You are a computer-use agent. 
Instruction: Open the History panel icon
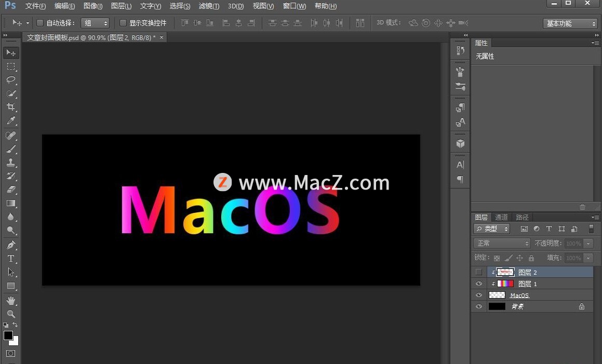460,50
